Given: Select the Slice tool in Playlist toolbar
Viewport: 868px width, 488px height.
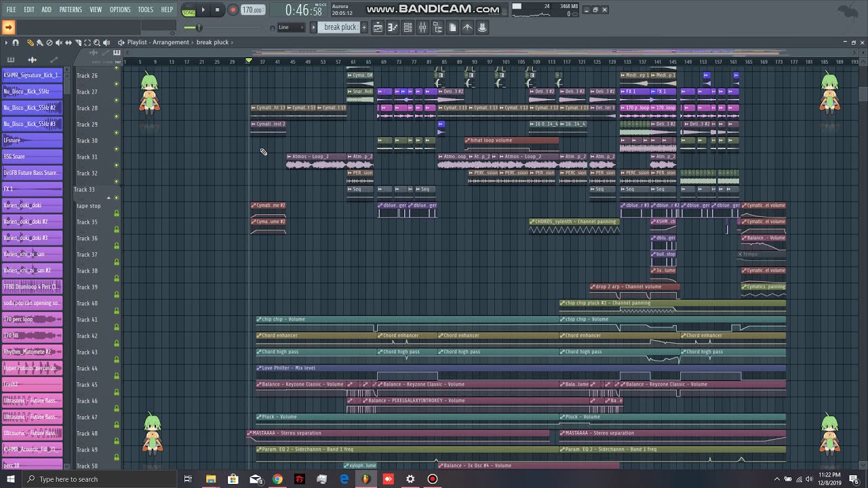Looking at the screenshot, I should click(77, 42).
